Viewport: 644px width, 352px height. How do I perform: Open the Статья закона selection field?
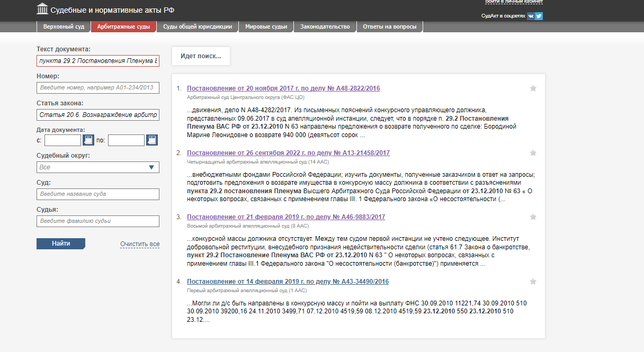98,115
